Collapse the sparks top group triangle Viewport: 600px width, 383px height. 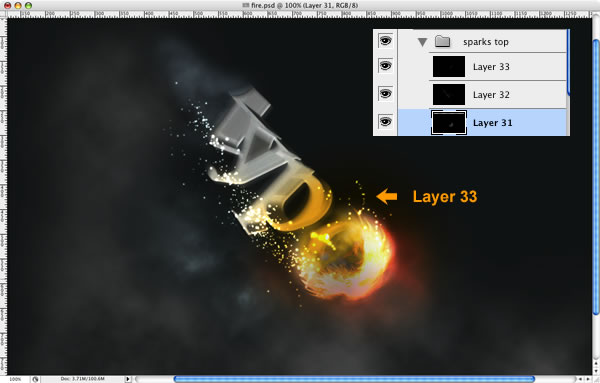[422, 42]
